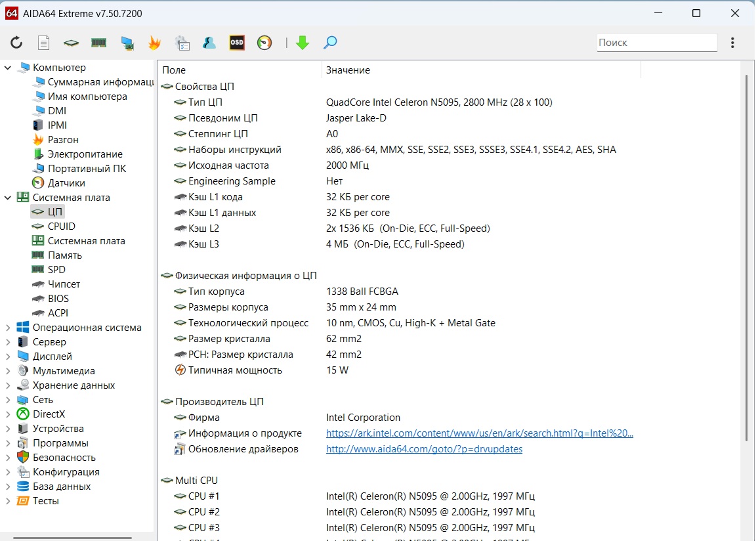
Task: Collapse the Компьютер tree node
Action: (x=8, y=68)
